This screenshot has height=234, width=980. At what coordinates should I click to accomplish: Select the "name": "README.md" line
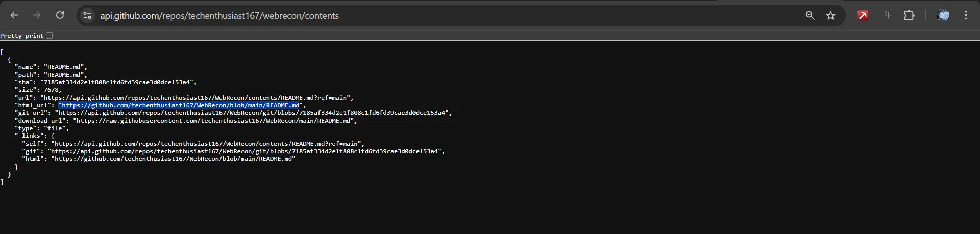tap(51, 67)
